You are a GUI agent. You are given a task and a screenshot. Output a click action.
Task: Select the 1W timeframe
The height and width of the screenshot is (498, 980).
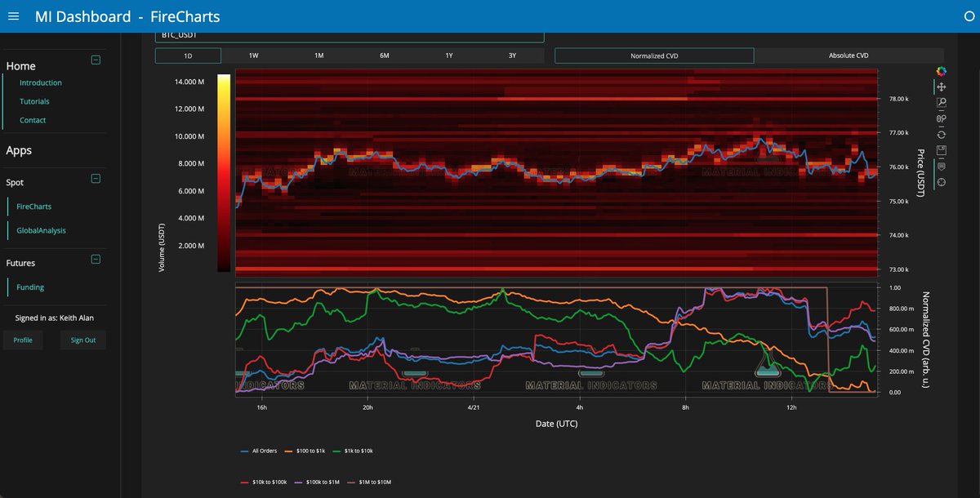click(254, 56)
